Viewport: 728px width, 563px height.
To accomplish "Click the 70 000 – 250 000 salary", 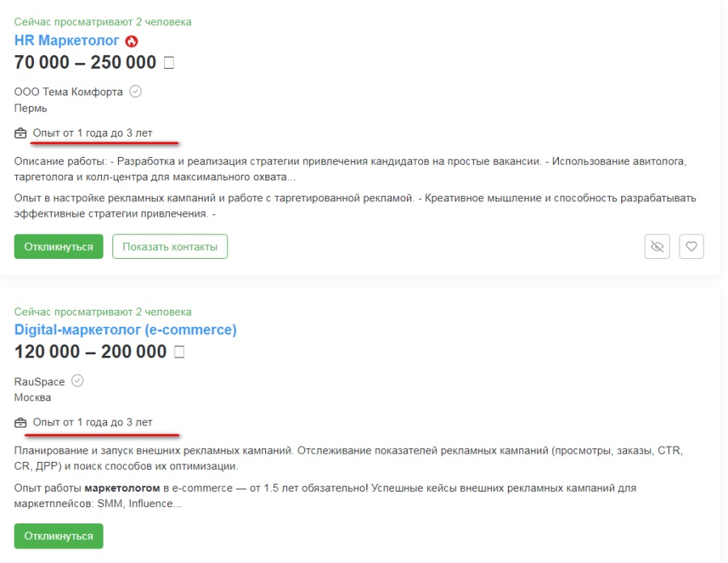I will point(85,62).
